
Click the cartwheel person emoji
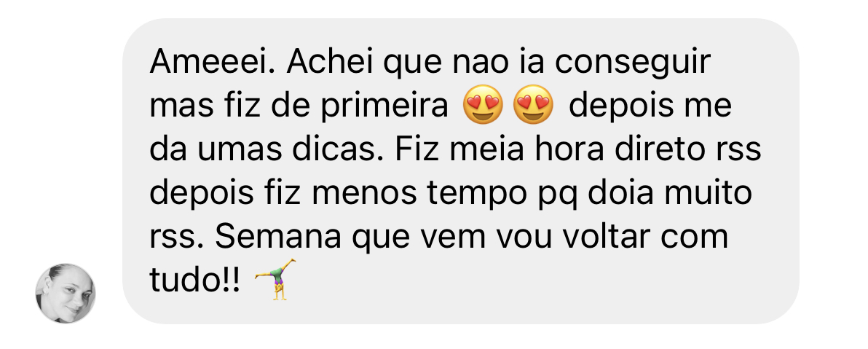pyautogui.click(x=275, y=279)
